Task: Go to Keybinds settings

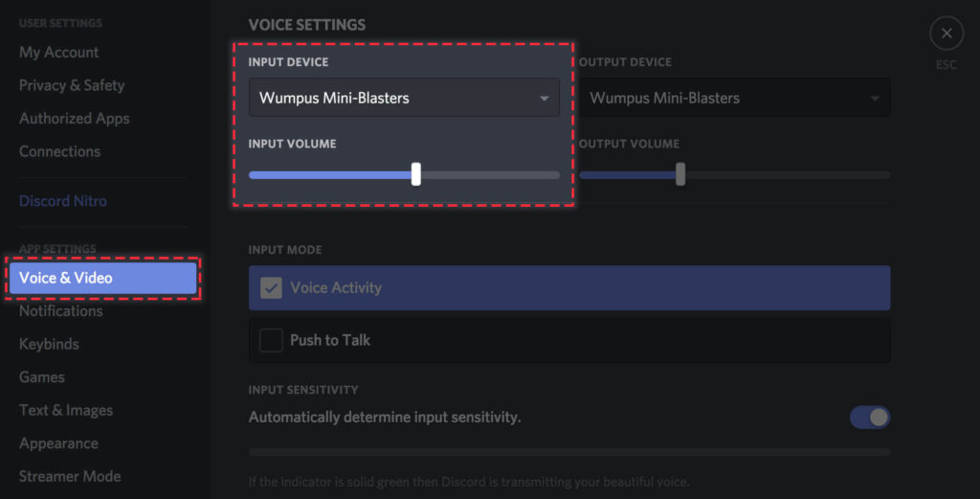Action: 49,344
